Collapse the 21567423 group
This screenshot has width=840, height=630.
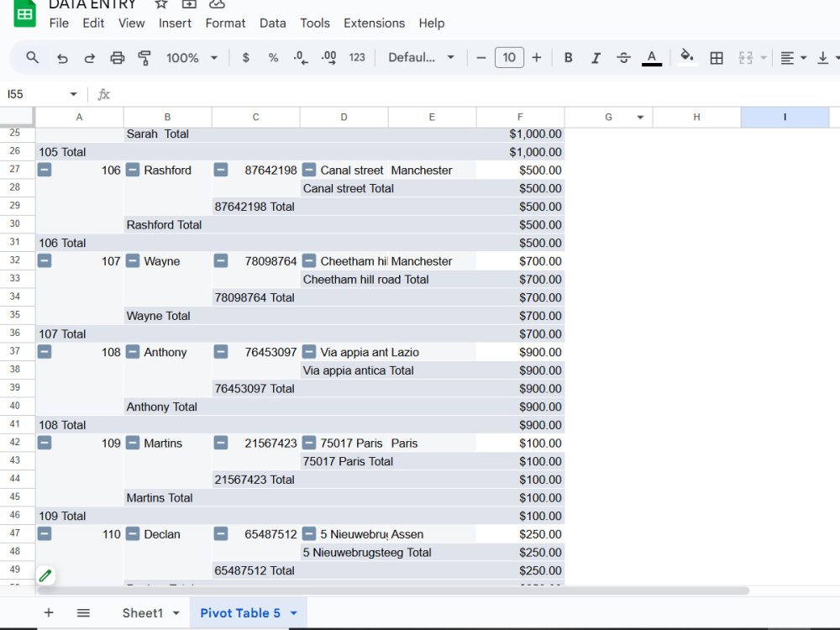click(x=221, y=444)
